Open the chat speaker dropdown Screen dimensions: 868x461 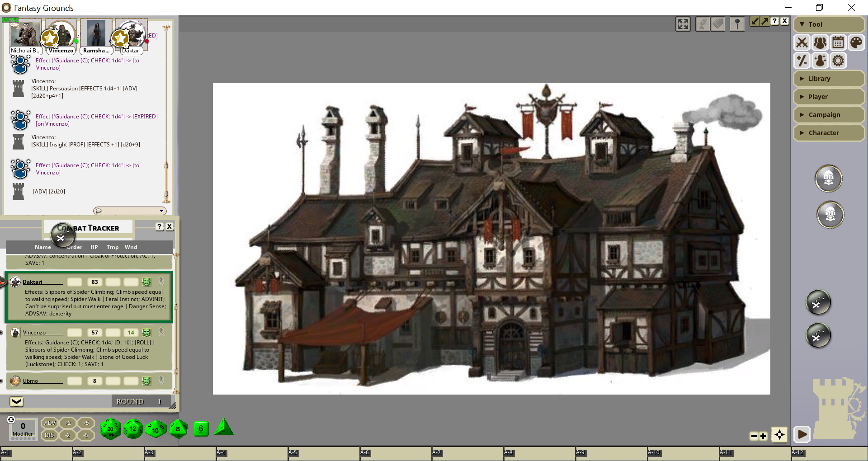pyautogui.click(x=130, y=211)
